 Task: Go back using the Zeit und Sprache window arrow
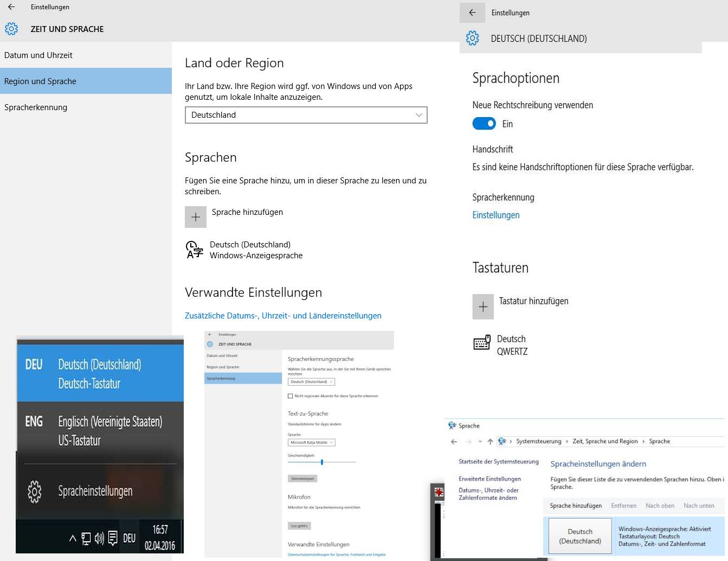click(x=11, y=7)
